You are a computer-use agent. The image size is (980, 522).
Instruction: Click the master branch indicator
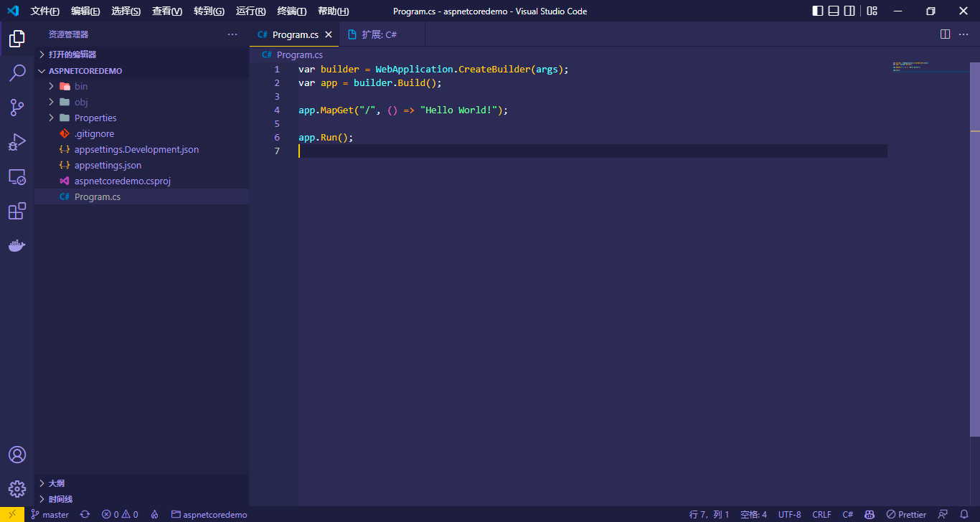tap(50, 515)
